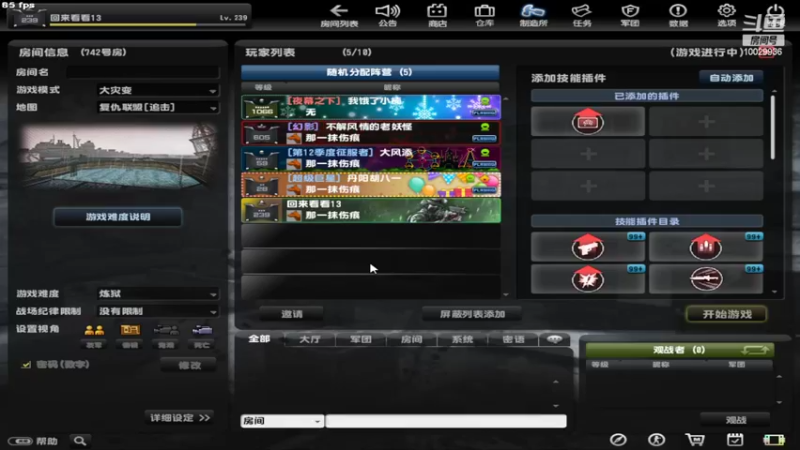Toggle the first view label button under two-people icon
Viewport: 800px width, 450px height.
pos(94,345)
